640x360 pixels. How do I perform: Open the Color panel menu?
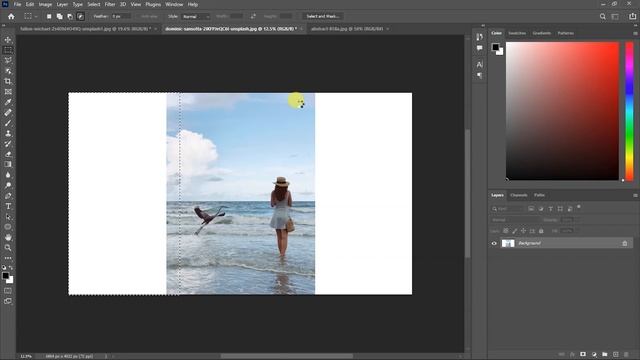pos(635,33)
